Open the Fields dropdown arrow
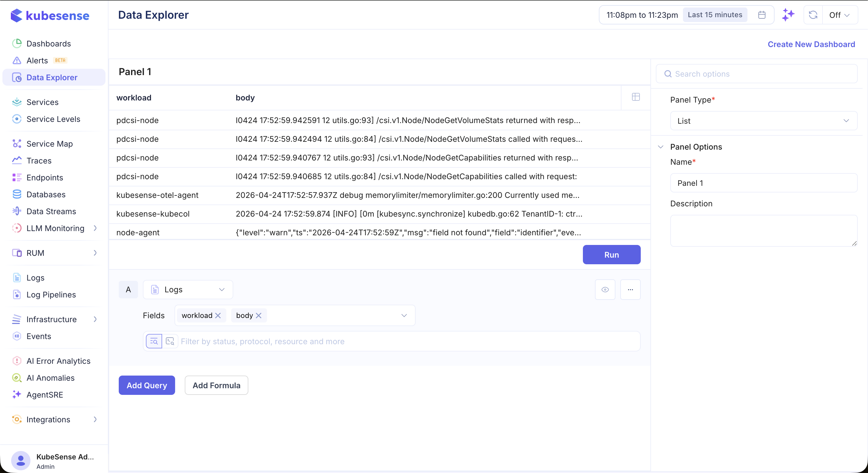This screenshot has width=868, height=473. pos(404,316)
